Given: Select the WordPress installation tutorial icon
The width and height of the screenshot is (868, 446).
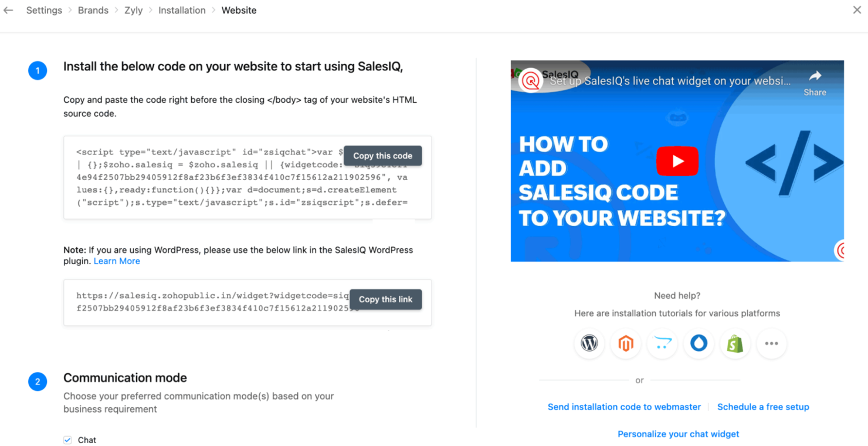Looking at the screenshot, I should click(589, 344).
